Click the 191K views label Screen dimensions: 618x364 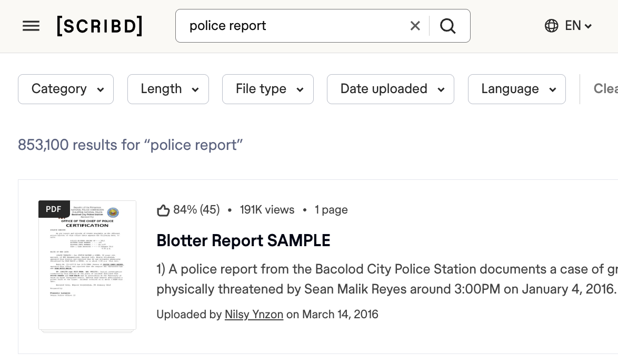267,209
